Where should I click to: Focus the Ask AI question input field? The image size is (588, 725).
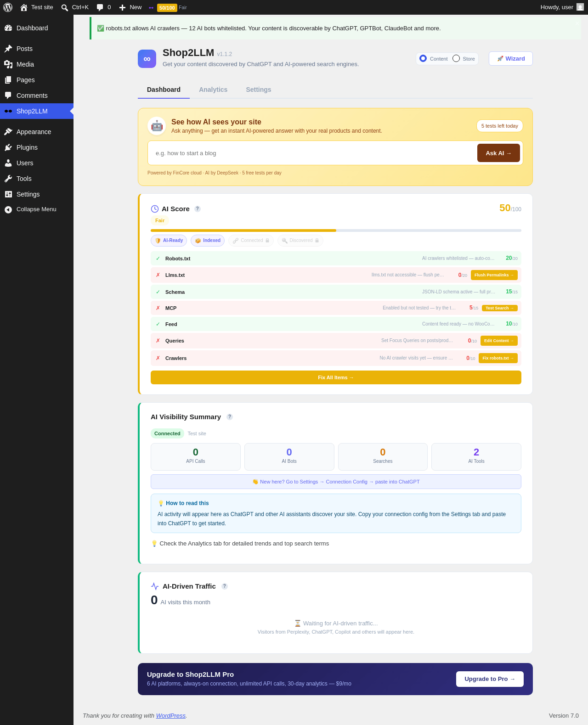[312, 153]
